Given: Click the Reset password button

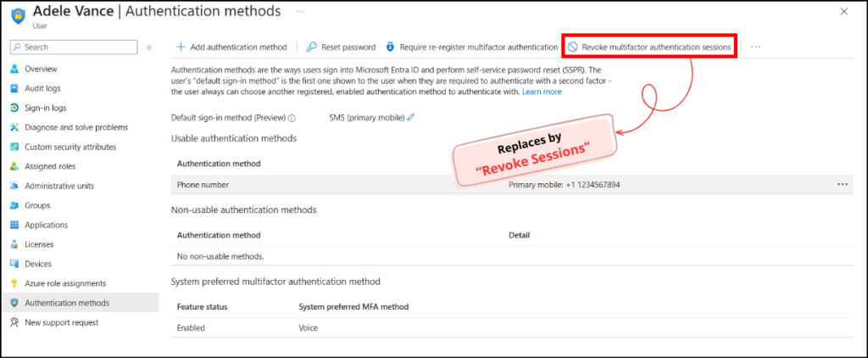Looking at the screenshot, I should [x=341, y=48].
